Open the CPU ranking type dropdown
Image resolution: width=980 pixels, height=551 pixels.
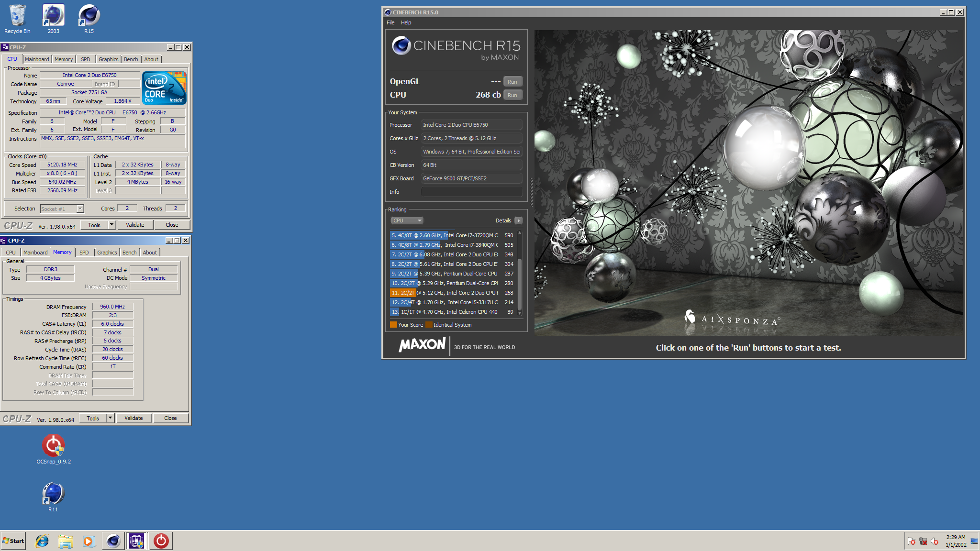pyautogui.click(x=407, y=220)
